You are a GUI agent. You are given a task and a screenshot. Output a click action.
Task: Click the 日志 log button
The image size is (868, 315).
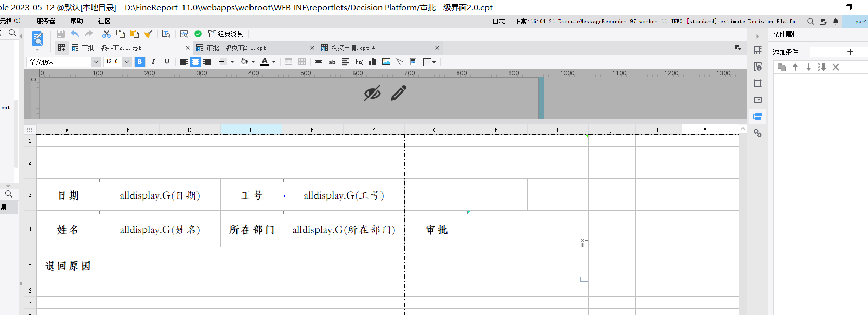tap(498, 21)
